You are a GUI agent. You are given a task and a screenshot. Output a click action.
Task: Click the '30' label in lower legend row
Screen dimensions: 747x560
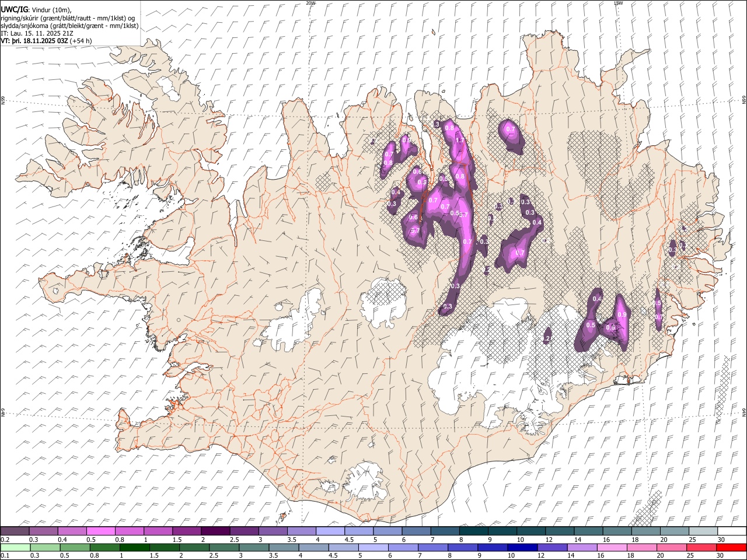[720, 555]
